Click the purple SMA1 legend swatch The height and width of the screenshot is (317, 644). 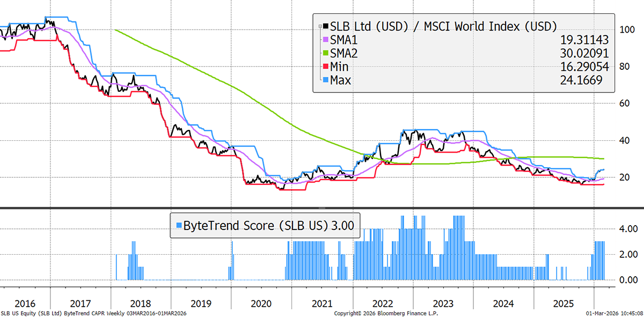coord(325,40)
